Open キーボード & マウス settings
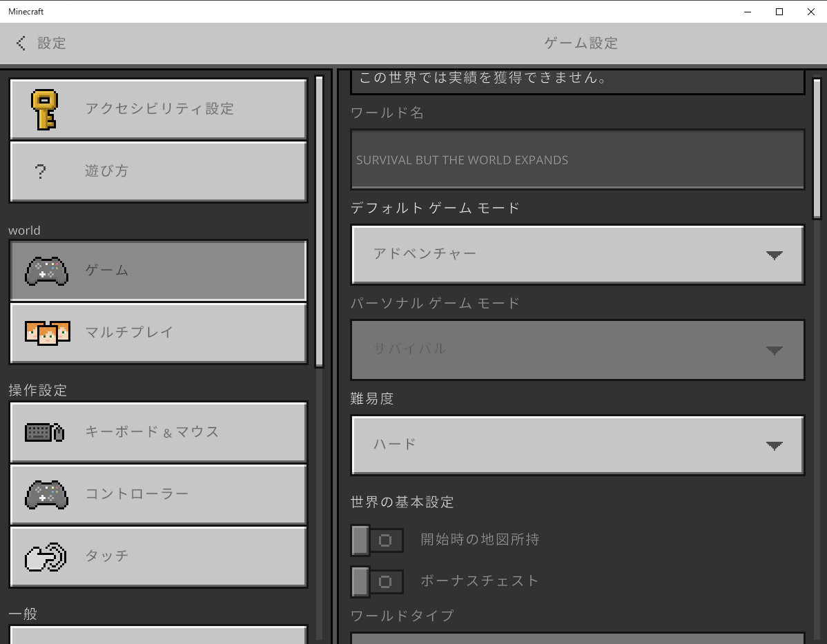Image resolution: width=827 pixels, height=644 pixels. click(x=158, y=432)
